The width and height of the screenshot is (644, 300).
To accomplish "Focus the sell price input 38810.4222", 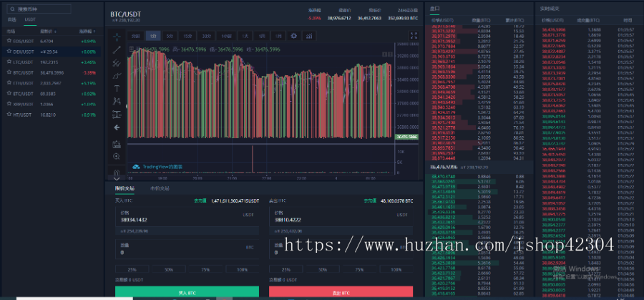I will 341,217.
